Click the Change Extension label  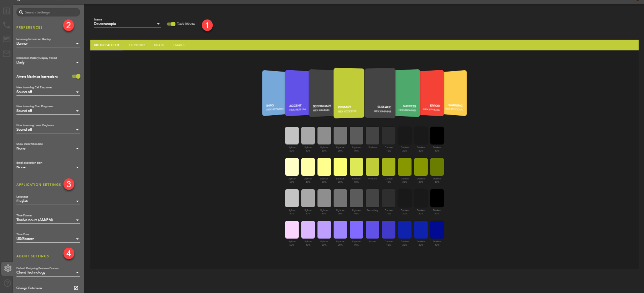(29, 288)
